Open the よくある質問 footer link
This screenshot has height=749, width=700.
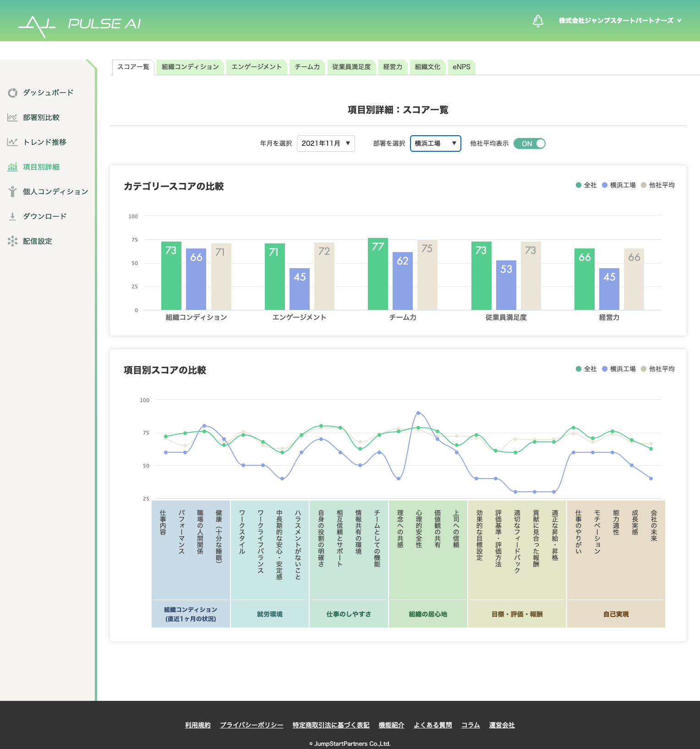pyautogui.click(x=432, y=725)
